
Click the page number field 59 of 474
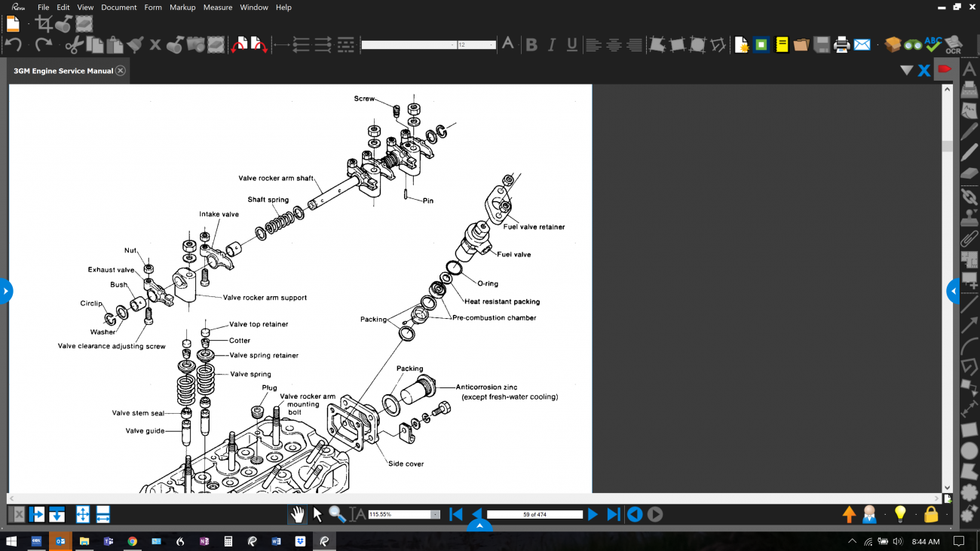(535, 514)
